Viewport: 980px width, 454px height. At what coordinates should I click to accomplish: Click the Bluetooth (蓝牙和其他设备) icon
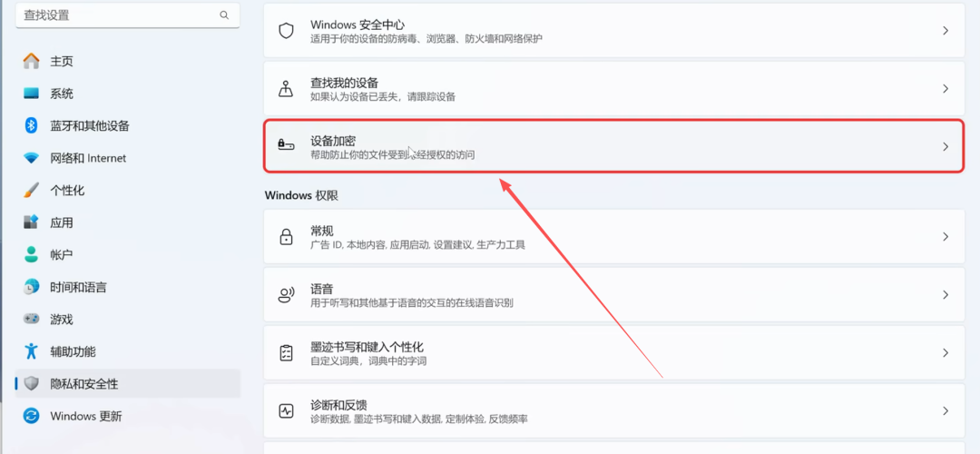pyautogui.click(x=32, y=125)
